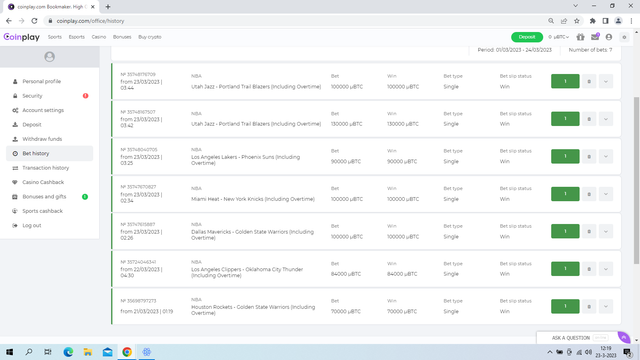
Task: Open the gift box bonuses icon
Action: tap(580, 37)
